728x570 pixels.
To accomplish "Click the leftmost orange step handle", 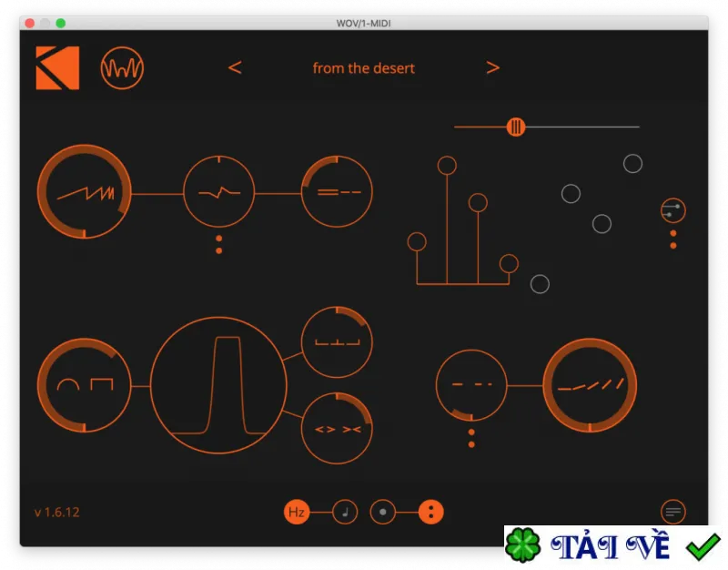I will pos(417,241).
